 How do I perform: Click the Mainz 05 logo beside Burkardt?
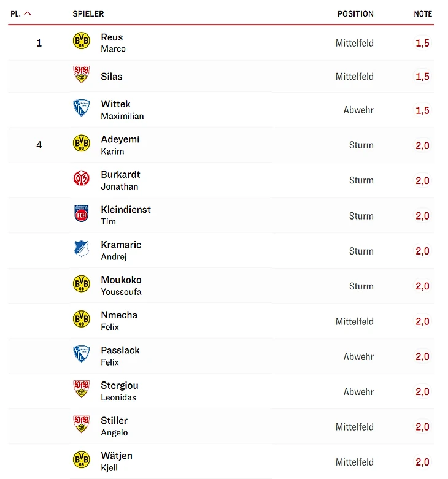(81, 178)
